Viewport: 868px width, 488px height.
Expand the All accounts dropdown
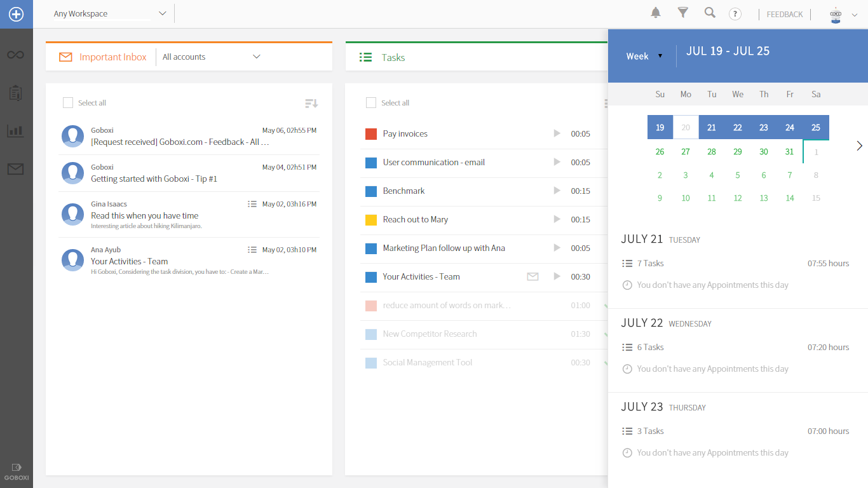point(257,57)
